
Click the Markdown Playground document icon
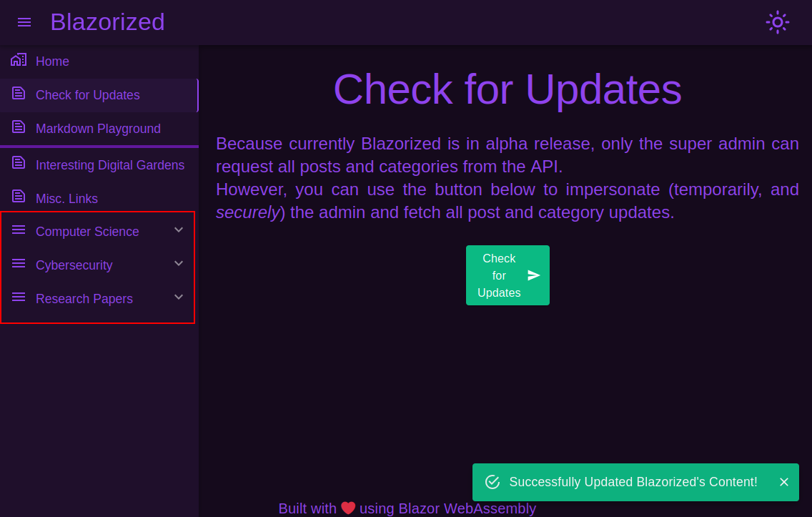click(x=19, y=127)
